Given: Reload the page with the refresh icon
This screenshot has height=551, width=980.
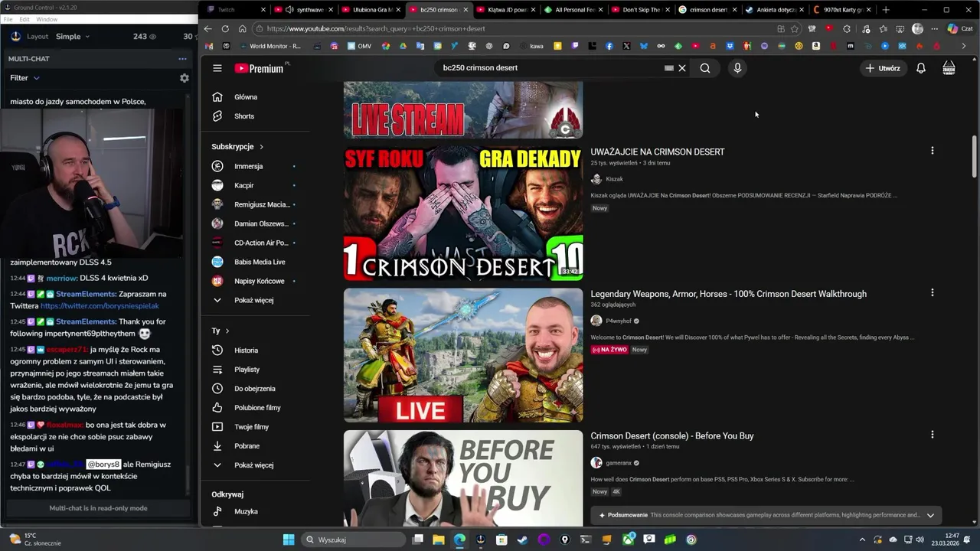Looking at the screenshot, I should coord(225,29).
